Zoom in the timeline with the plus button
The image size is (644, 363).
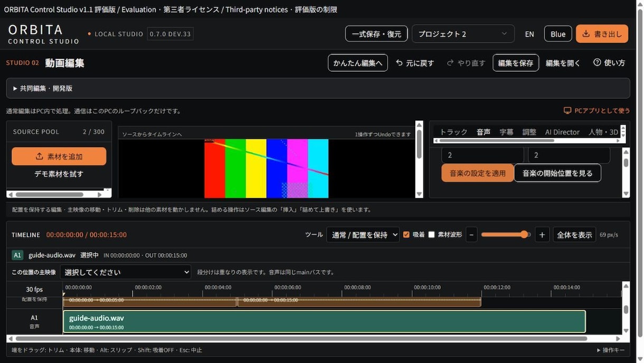(542, 235)
